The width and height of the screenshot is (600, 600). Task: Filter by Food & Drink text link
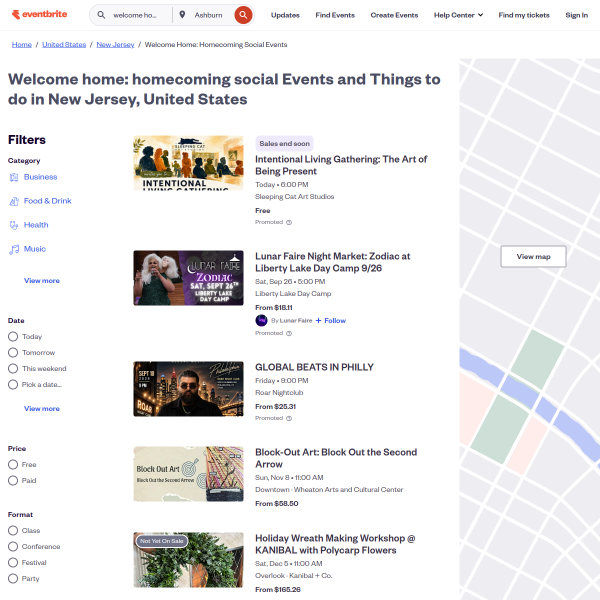click(48, 201)
